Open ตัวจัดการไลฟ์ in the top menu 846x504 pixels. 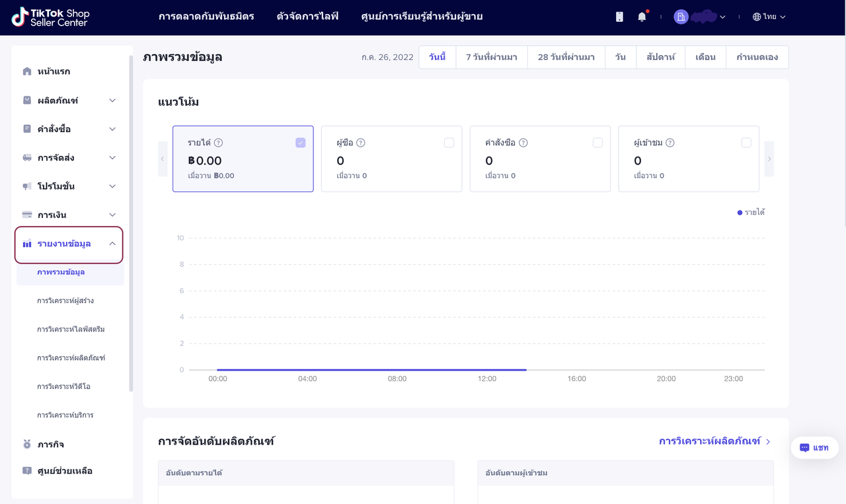pyautogui.click(x=307, y=17)
